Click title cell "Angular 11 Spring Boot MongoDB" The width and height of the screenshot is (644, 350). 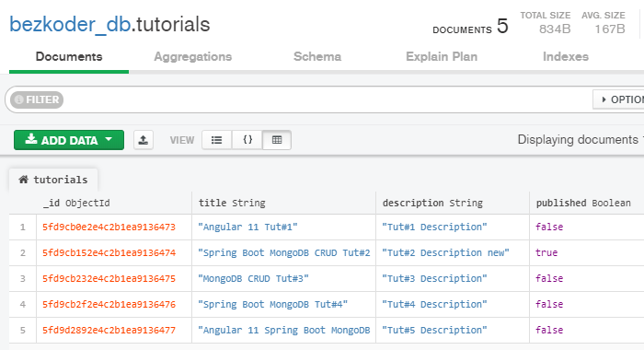point(284,331)
